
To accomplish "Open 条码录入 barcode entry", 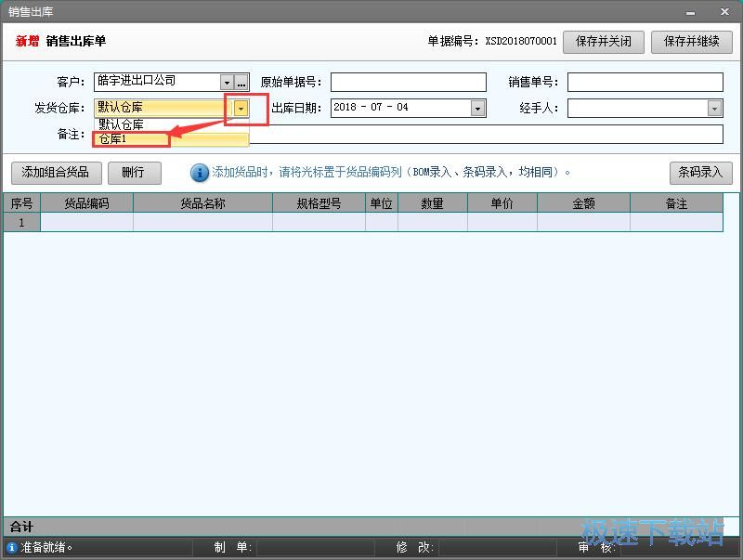I will (x=701, y=173).
